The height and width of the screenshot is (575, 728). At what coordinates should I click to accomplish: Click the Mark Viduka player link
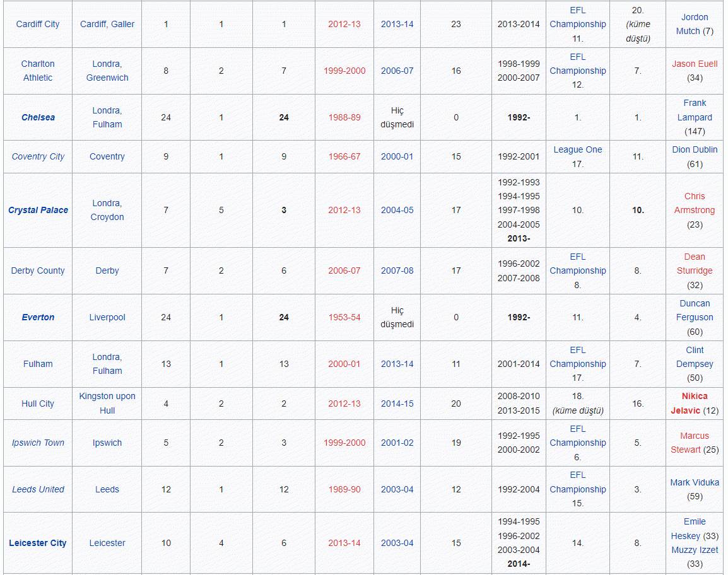(695, 482)
